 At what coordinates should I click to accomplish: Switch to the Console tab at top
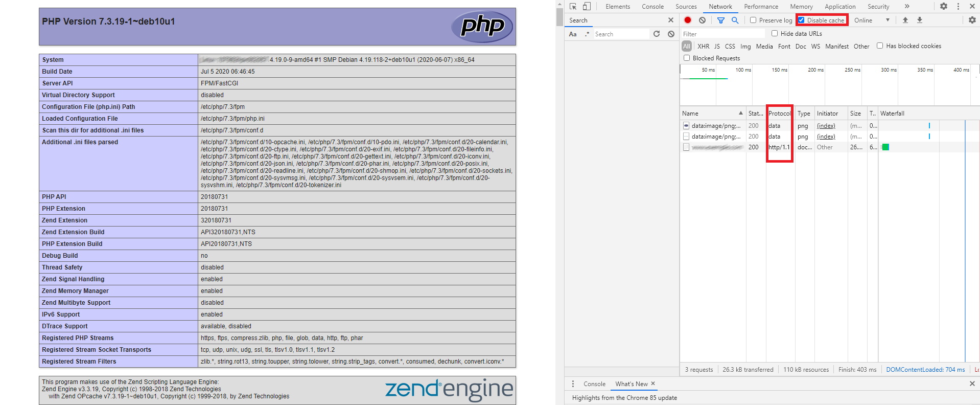[x=652, y=7]
